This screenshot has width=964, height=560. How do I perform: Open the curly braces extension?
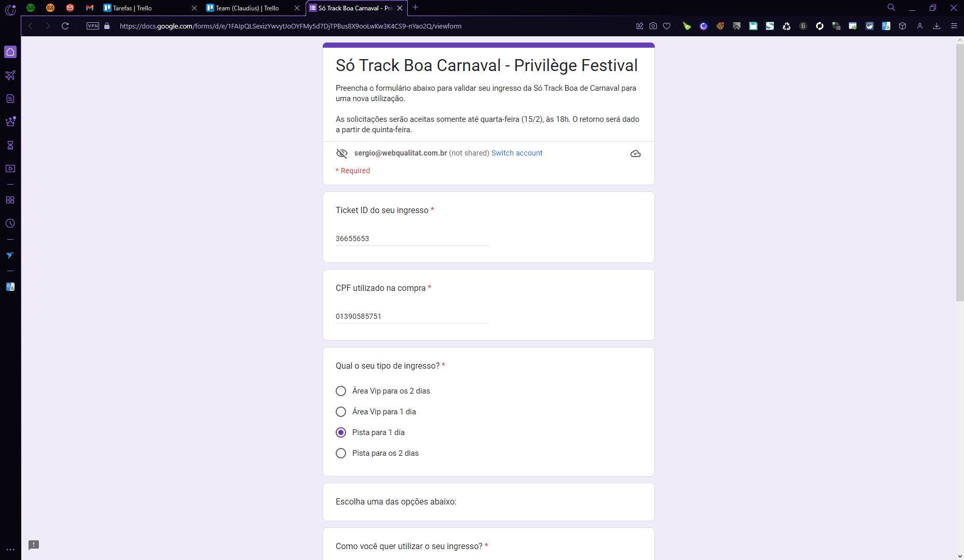pyautogui.click(x=803, y=26)
